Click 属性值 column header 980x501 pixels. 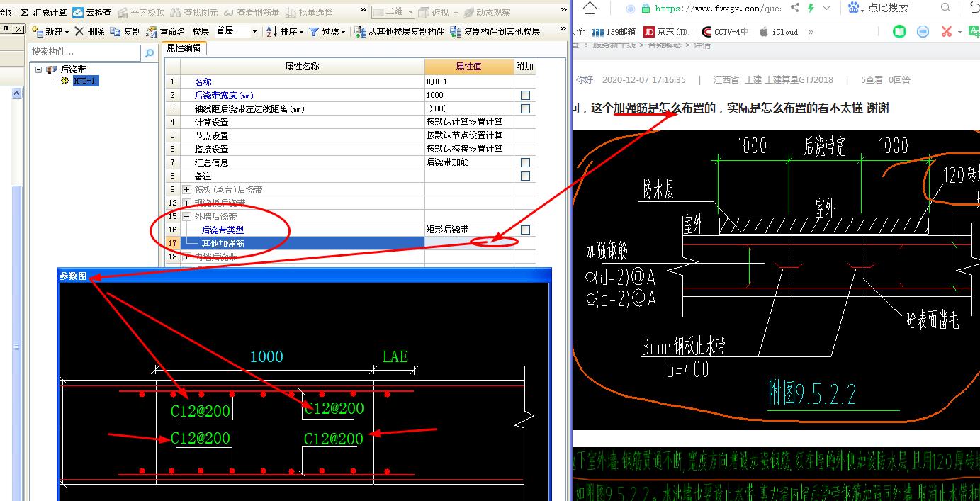(x=469, y=66)
